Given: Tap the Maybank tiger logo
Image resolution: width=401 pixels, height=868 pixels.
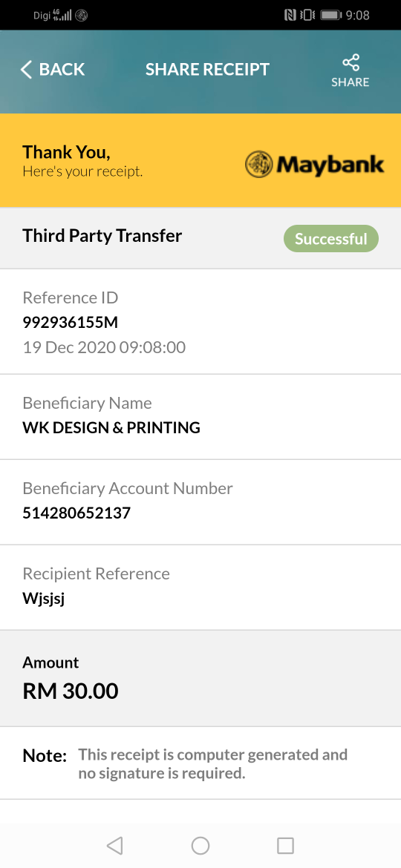Looking at the screenshot, I should pos(258,165).
